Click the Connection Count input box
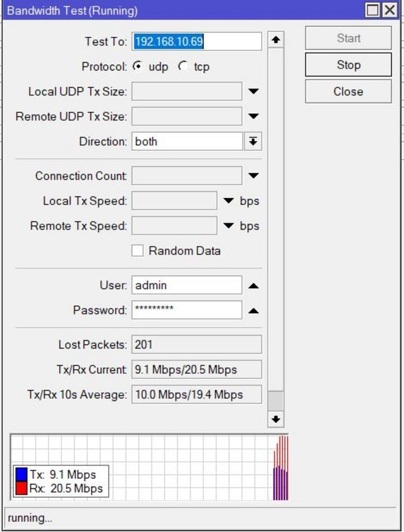Image resolution: width=404 pixels, height=532 pixels. coord(187,176)
